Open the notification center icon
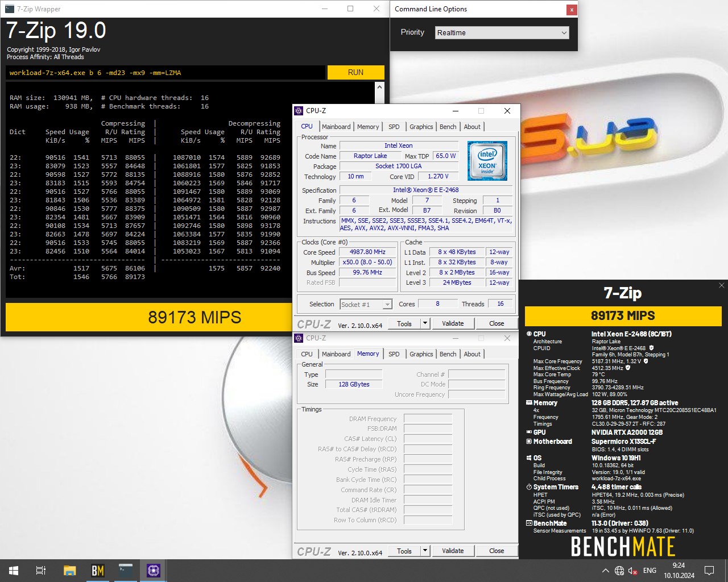The height and width of the screenshot is (582, 728). [x=709, y=571]
